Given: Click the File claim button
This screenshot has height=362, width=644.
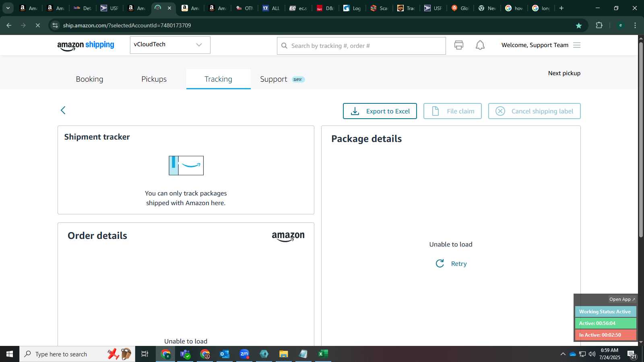Looking at the screenshot, I should click(452, 111).
